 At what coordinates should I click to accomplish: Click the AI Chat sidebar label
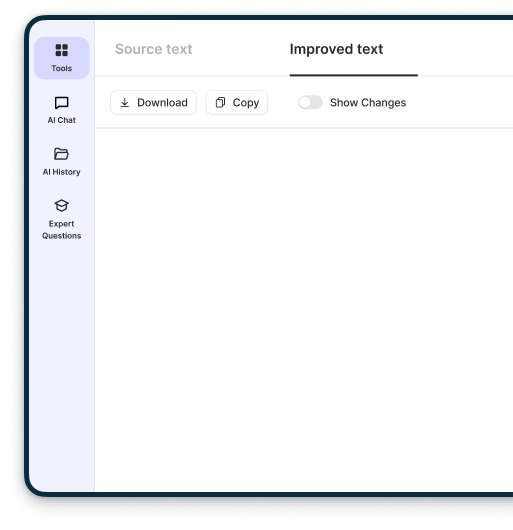(62, 120)
